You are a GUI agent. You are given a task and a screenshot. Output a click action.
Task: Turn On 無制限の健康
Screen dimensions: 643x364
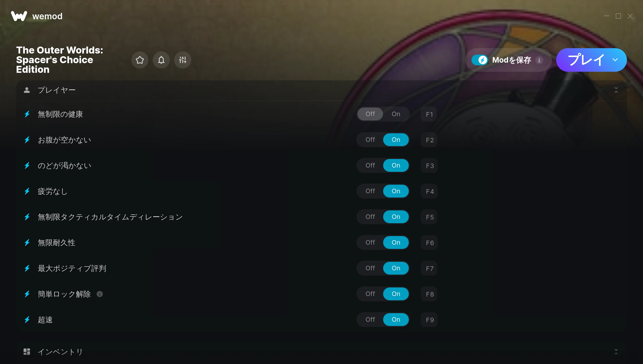pos(396,114)
